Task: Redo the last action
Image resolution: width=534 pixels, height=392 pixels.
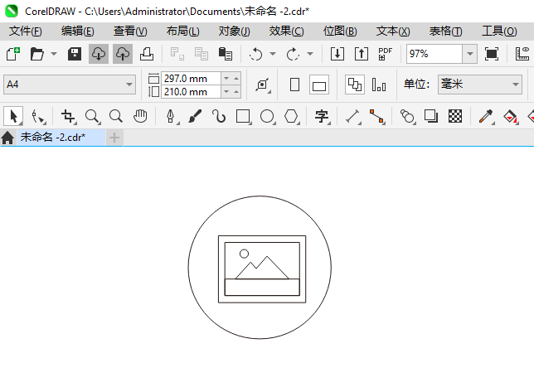Action: coord(293,54)
